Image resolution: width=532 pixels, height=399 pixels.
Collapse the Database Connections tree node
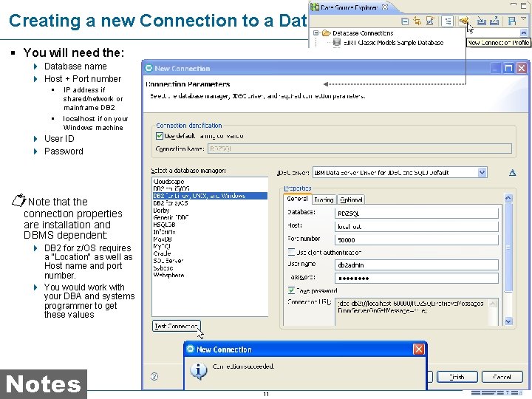(x=316, y=33)
